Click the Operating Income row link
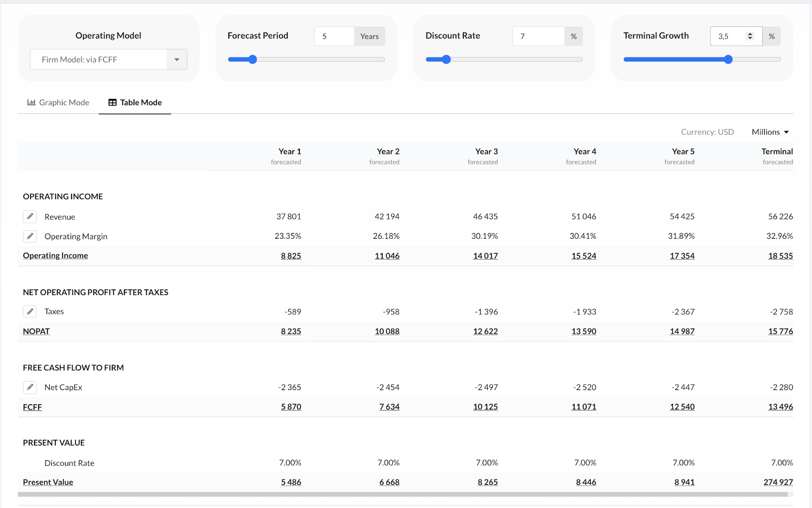This screenshot has height=508, width=812. [x=55, y=256]
